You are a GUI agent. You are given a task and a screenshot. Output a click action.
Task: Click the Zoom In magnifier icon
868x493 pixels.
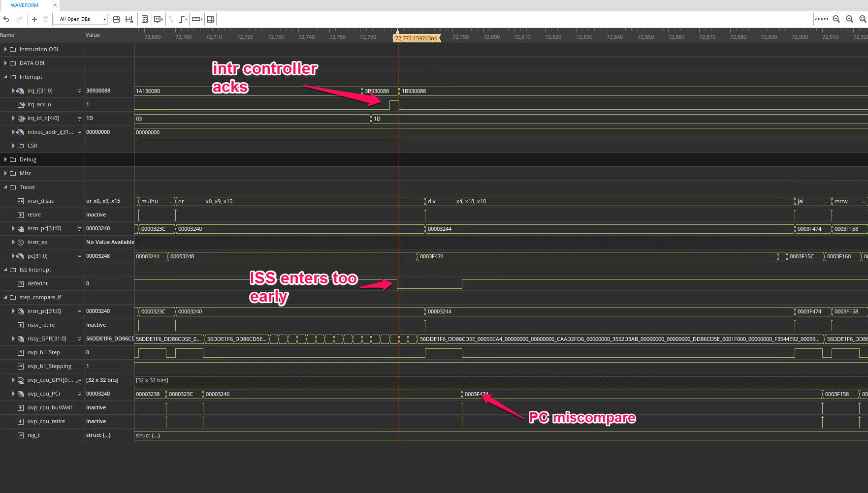click(x=849, y=19)
